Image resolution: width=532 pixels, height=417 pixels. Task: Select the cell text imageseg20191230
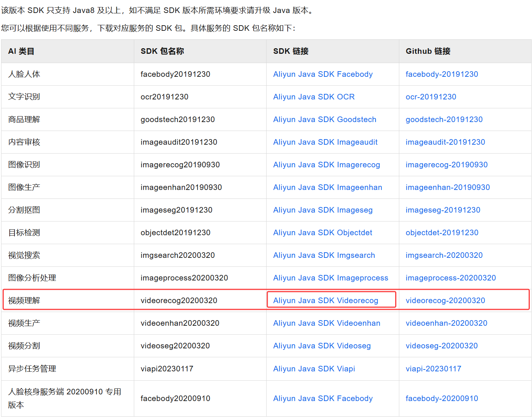176,210
